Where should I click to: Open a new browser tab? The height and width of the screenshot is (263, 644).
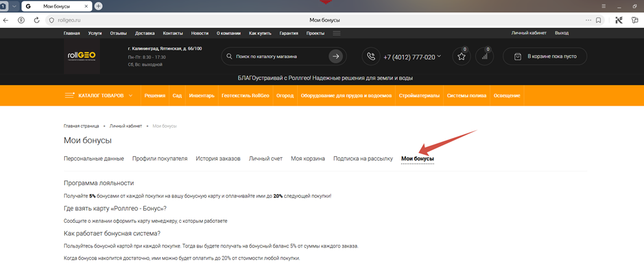coord(99,6)
